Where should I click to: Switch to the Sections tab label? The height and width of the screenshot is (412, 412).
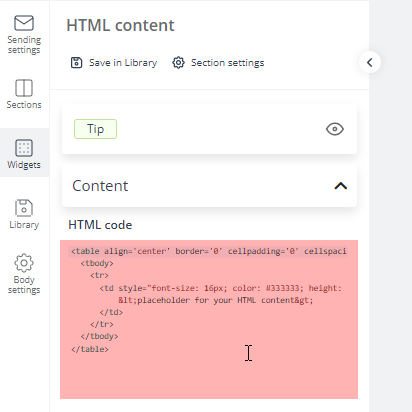pyautogui.click(x=24, y=105)
